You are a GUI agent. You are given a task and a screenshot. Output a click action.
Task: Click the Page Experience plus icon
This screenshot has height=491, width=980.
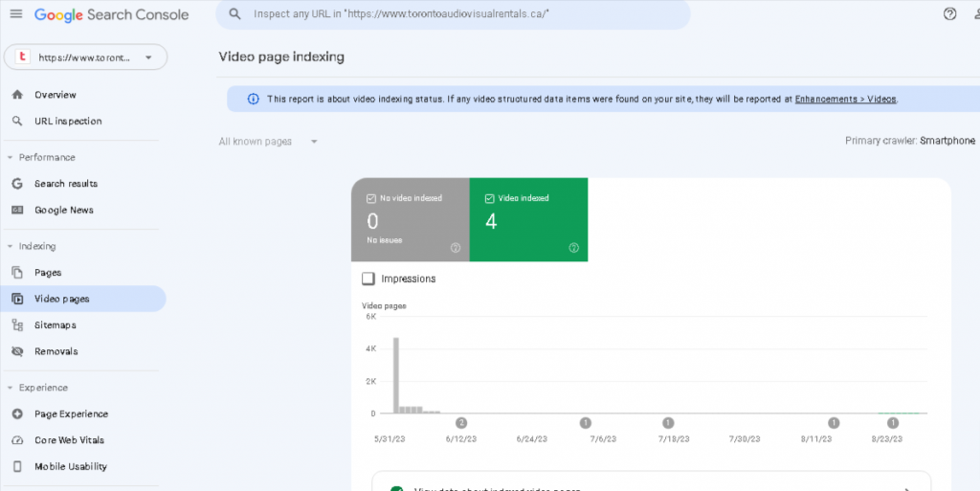17,413
